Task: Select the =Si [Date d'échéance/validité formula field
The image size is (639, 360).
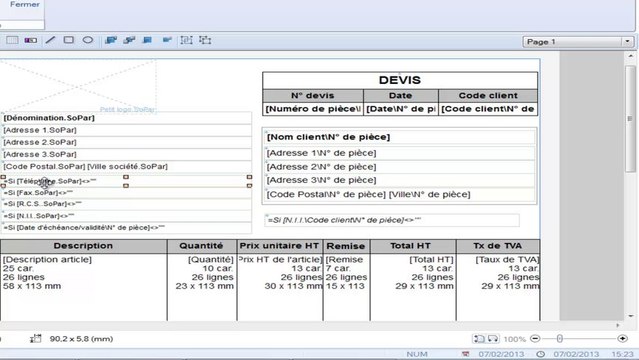Action: (x=127, y=227)
